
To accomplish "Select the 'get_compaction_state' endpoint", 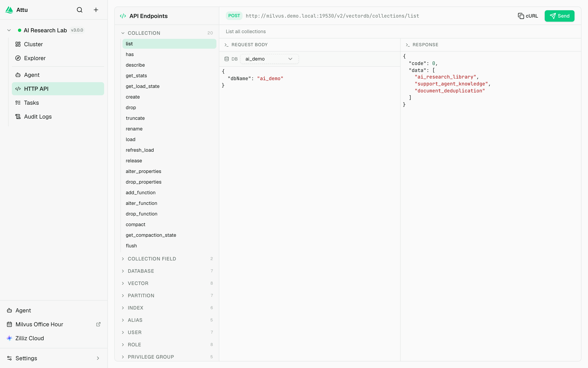I will [x=169, y=235].
